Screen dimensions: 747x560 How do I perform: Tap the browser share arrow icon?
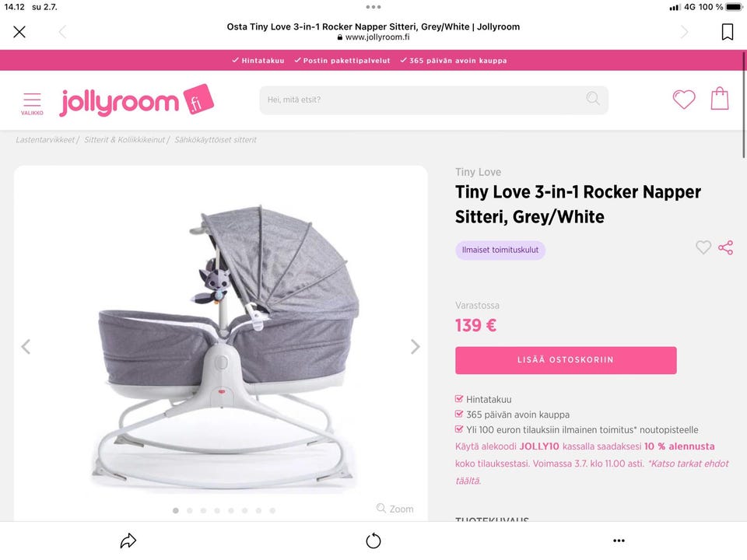(128, 541)
